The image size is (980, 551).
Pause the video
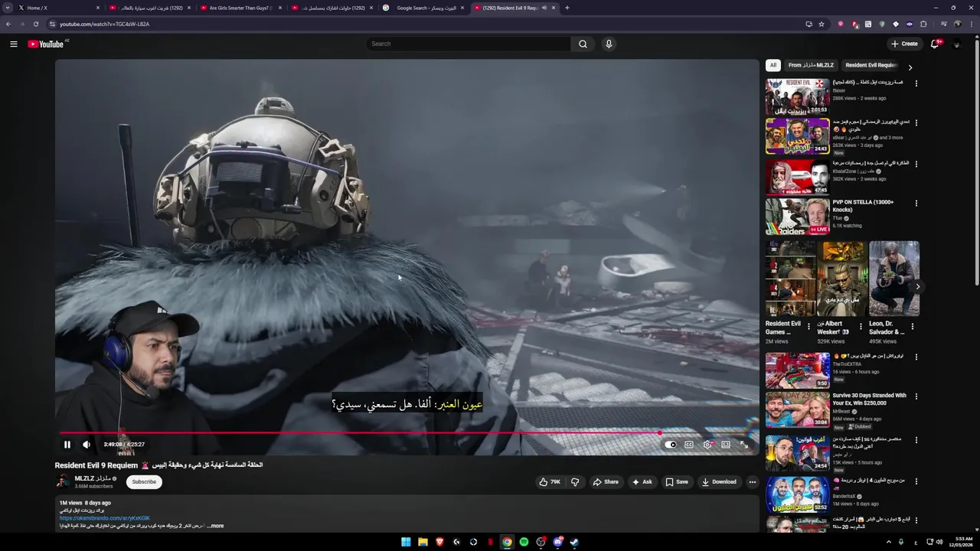coord(67,445)
